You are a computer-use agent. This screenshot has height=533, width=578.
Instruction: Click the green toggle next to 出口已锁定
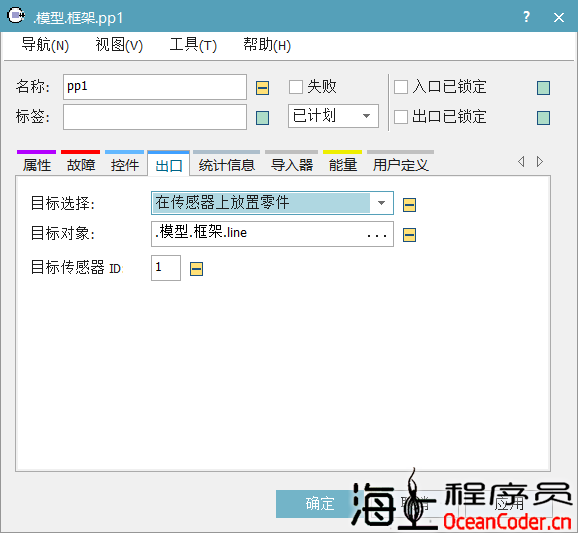tap(543, 118)
